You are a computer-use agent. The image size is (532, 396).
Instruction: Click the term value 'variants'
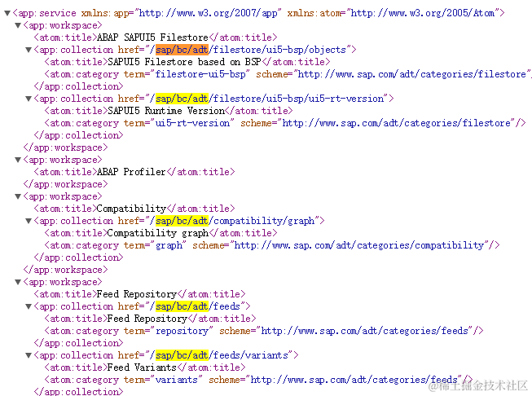177,380
